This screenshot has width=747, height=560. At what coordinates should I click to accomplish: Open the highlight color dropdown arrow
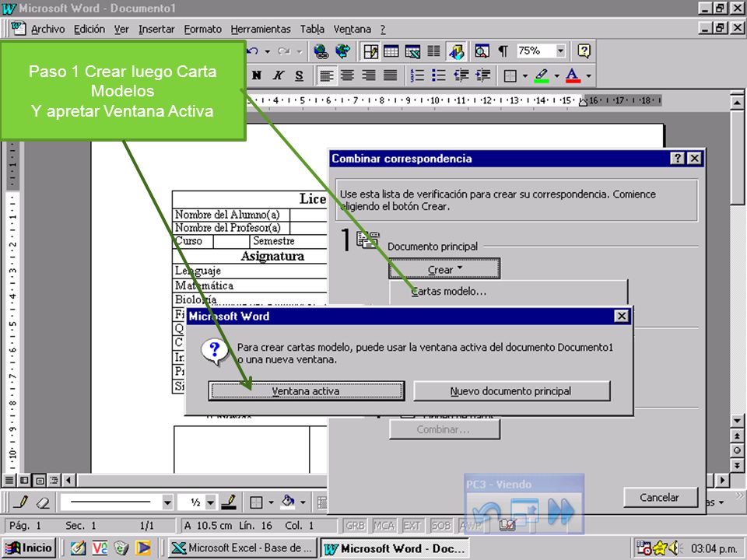(x=556, y=75)
